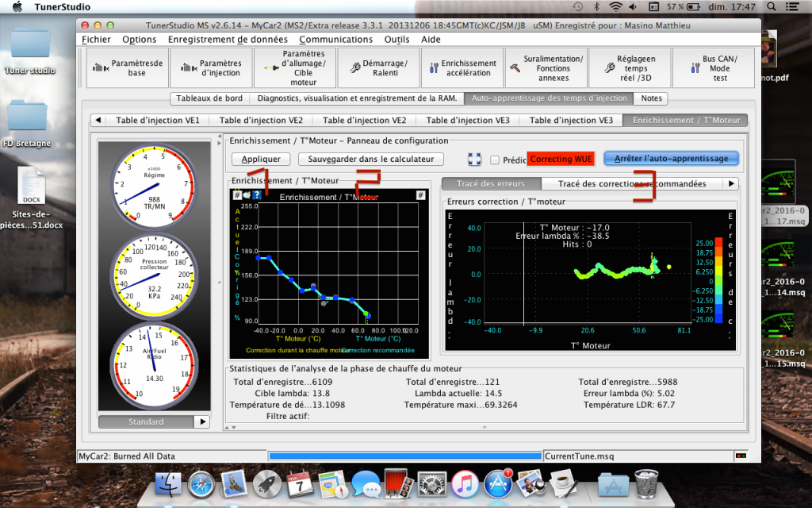Click the blue progress bar in status bar
Screen dimensions: 812x508
(405, 456)
